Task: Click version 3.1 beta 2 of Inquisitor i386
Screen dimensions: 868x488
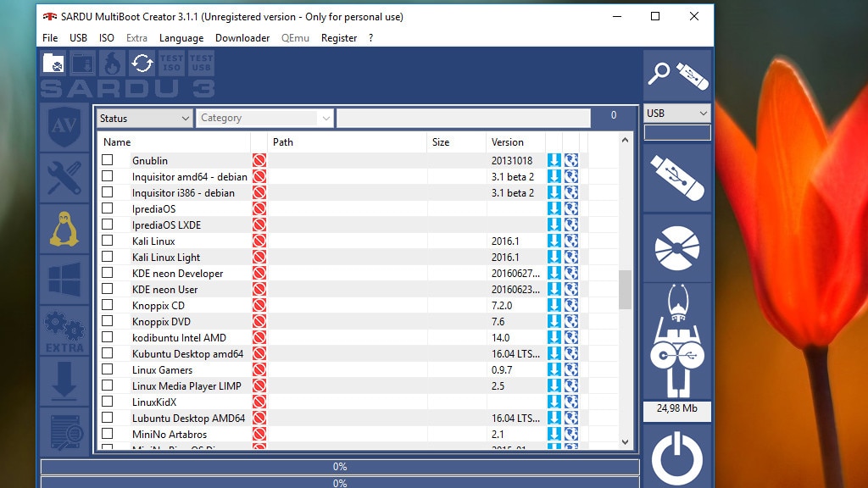Action: point(513,193)
